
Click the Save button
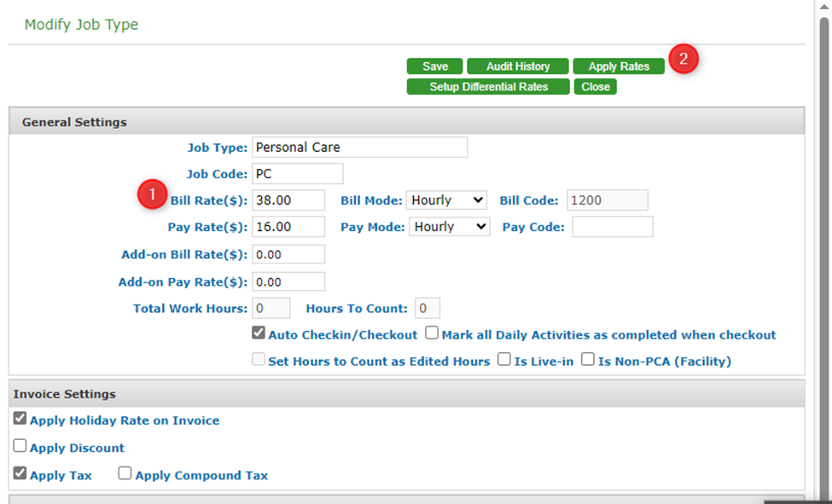pos(434,67)
